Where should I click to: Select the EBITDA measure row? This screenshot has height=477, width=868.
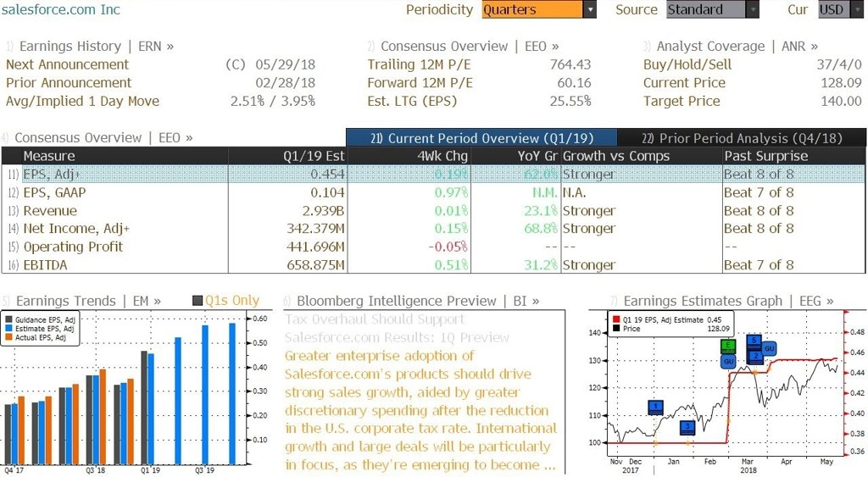click(433, 265)
